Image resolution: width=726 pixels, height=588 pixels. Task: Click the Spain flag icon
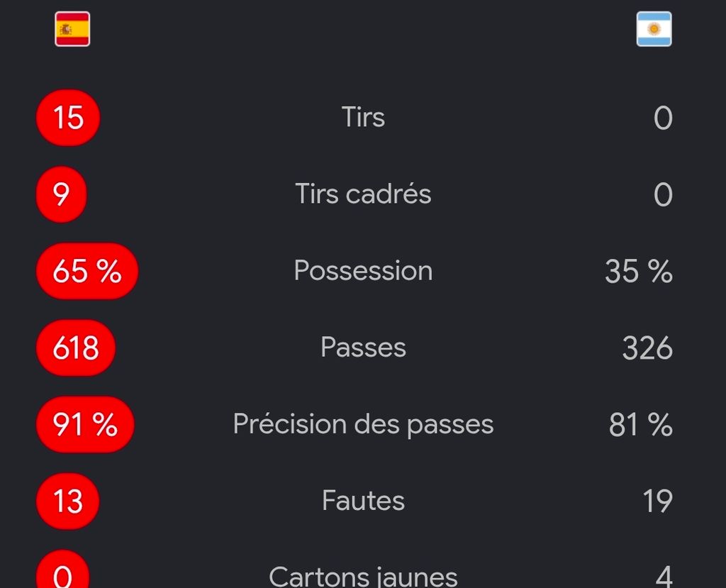[x=72, y=29]
